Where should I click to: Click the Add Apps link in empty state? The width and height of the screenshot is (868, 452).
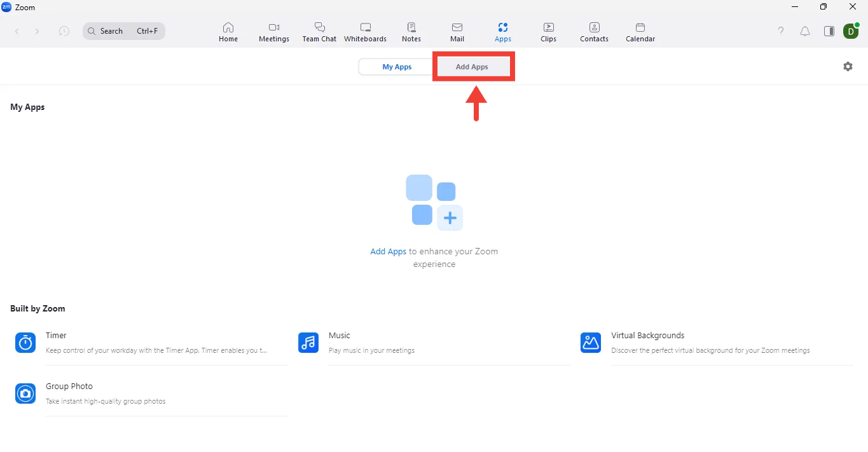pyautogui.click(x=388, y=251)
